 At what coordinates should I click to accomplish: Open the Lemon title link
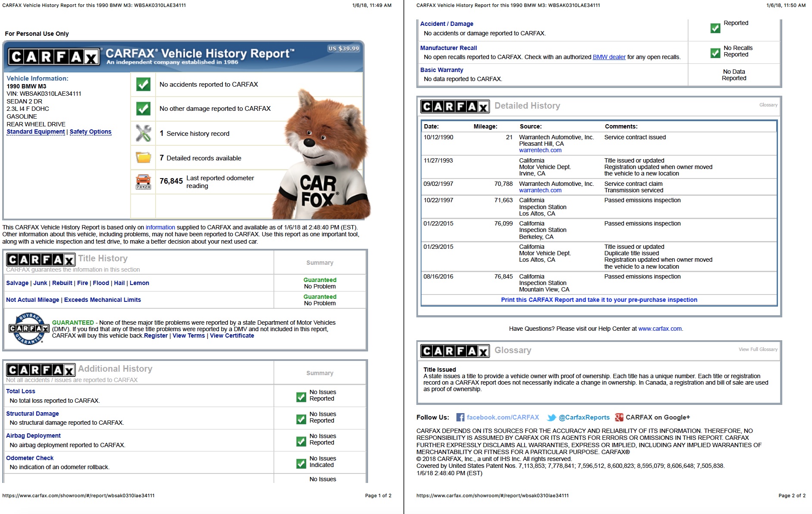pos(139,283)
